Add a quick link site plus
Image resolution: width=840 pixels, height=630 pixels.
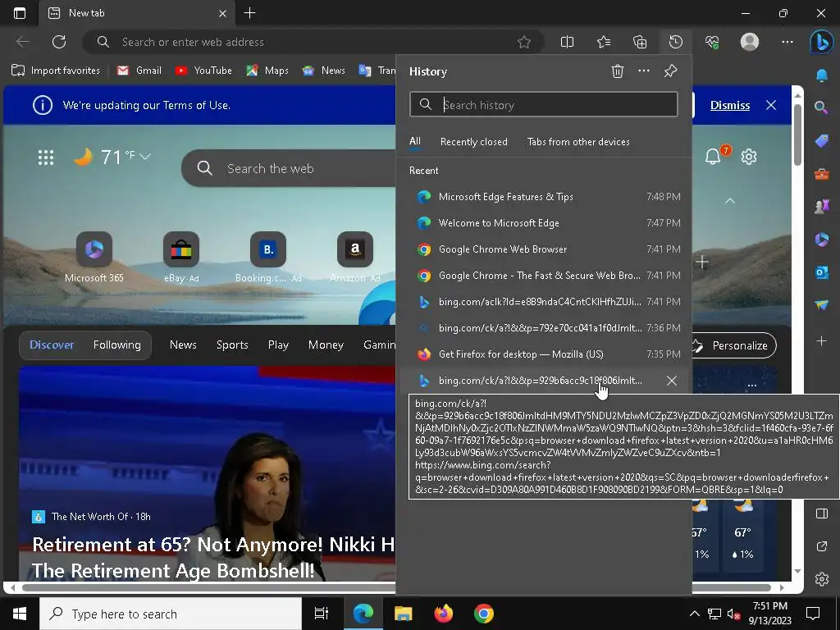pyautogui.click(x=702, y=262)
